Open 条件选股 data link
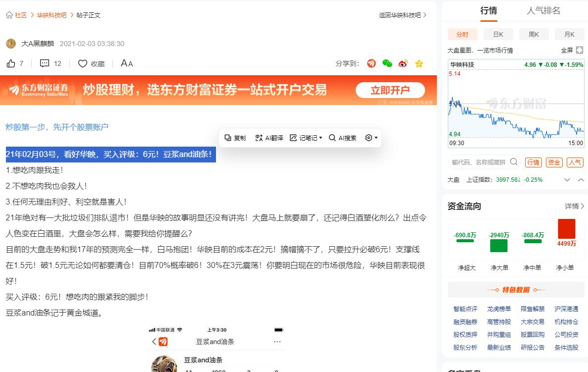The height and width of the screenshot is (372, 588). coord(566,348)
